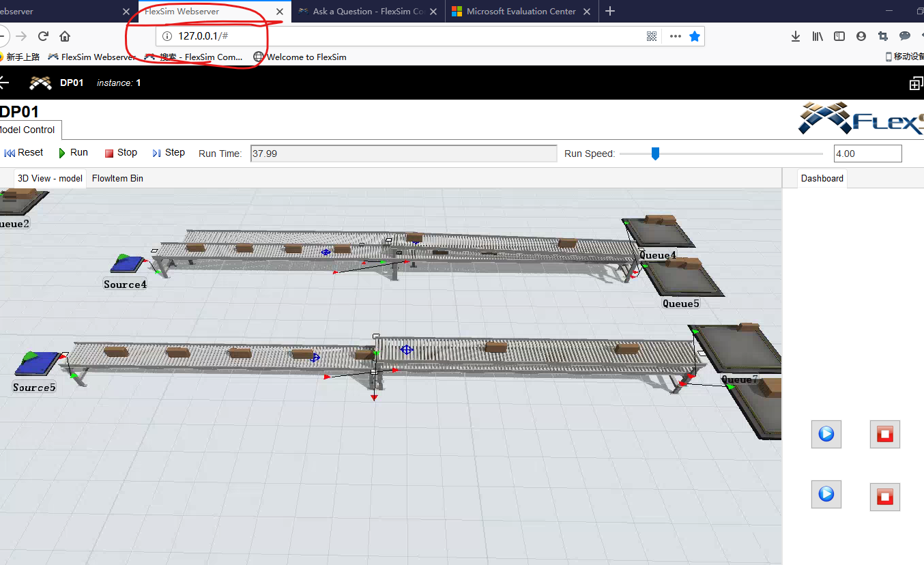Open site info icon in address bar
924x565 pixels.
pyautogui.click(x=167, y=36)
